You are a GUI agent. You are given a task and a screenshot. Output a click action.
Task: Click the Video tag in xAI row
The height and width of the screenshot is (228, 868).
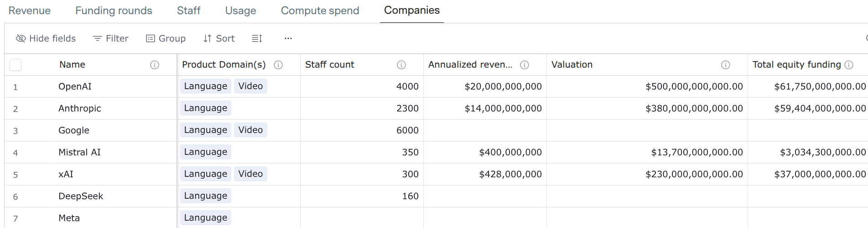[x=250, y=174]
